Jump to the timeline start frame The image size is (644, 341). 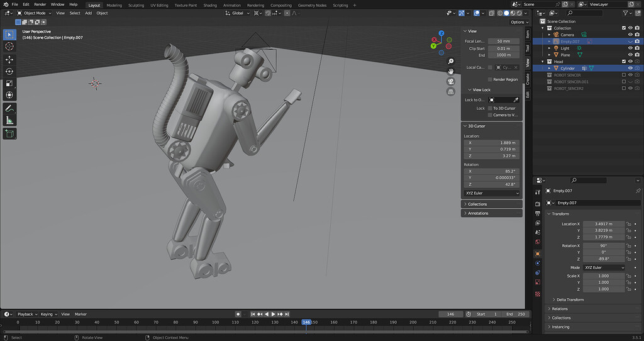pos(253,315)
